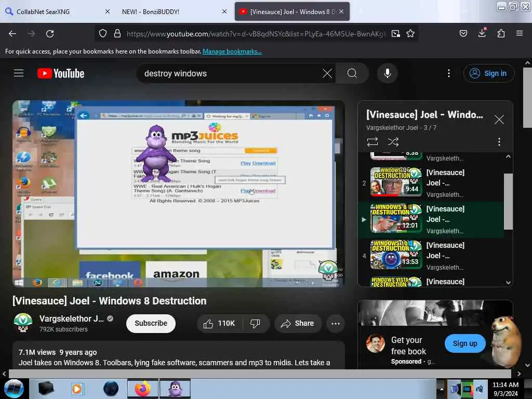Open the YouTube guide hamburger menu
Screen dimensions: 532x399
click(19, 73)
